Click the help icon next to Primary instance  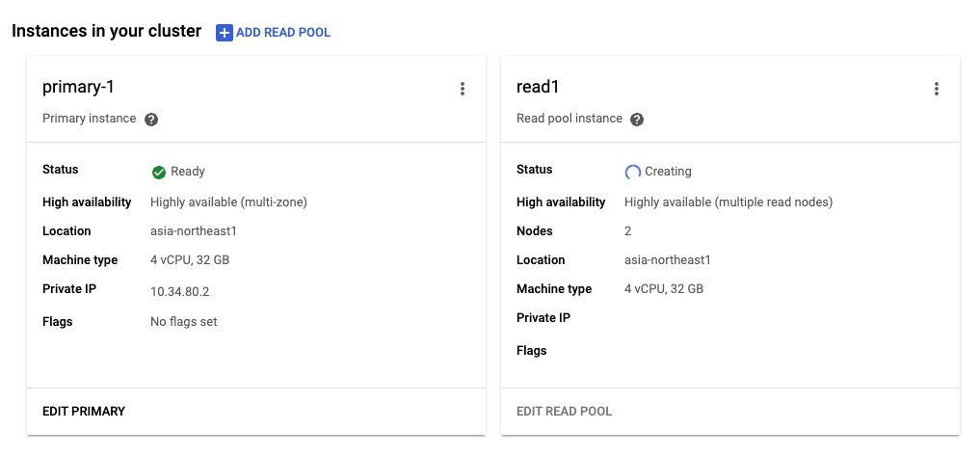pos(151,120)
